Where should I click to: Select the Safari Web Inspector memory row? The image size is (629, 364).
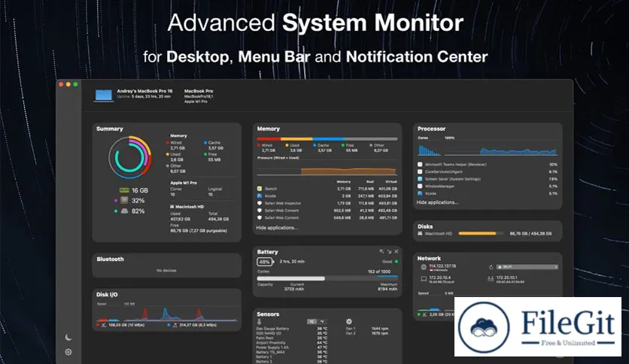point(327,203)
